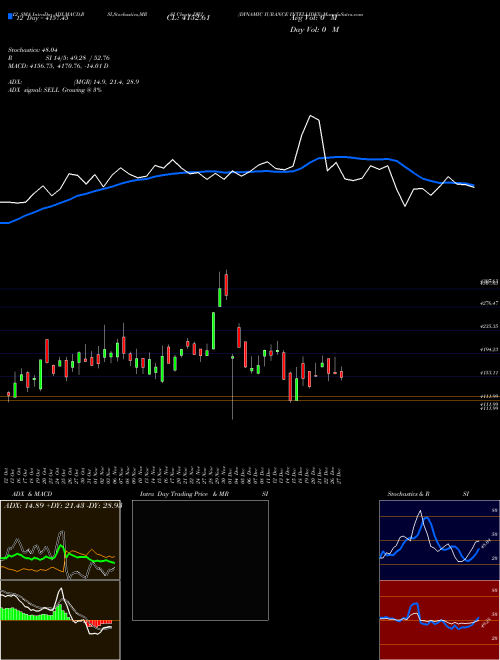500x660 pixels.
Task: Open the blue Stochastics mini chart
Action: [x=439, y=540]
